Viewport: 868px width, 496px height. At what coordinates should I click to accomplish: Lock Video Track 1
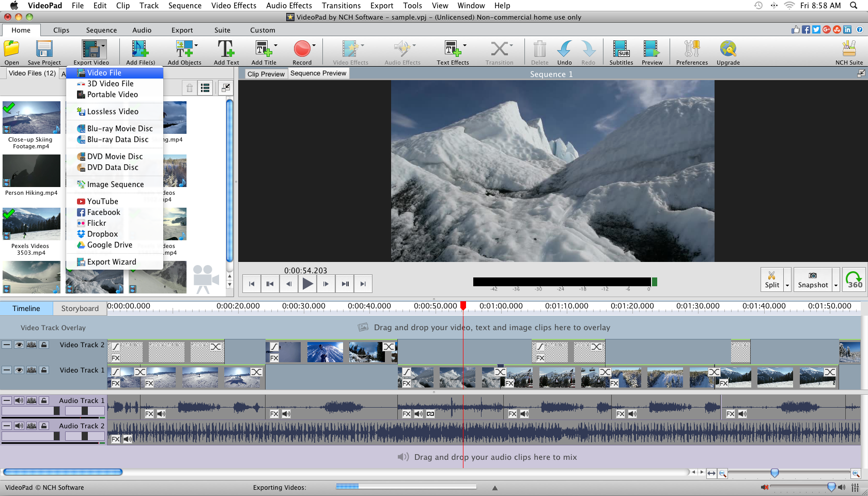(x=44, y=370)
